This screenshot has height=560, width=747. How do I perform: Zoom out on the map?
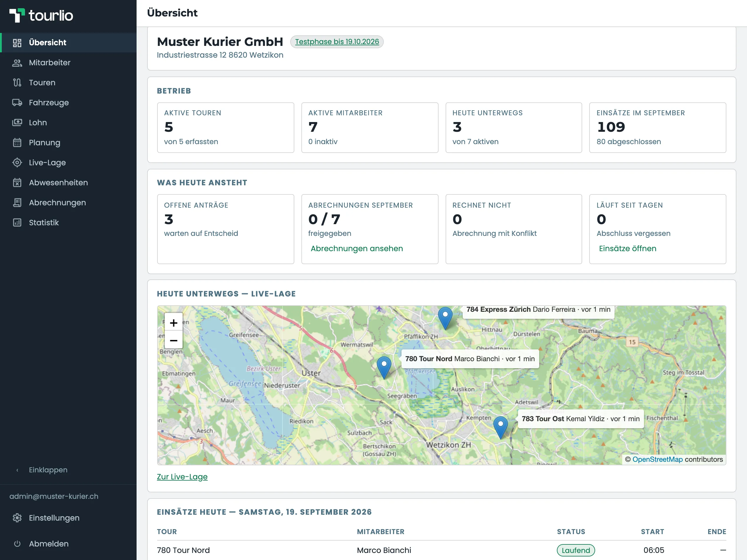point(174,340)
